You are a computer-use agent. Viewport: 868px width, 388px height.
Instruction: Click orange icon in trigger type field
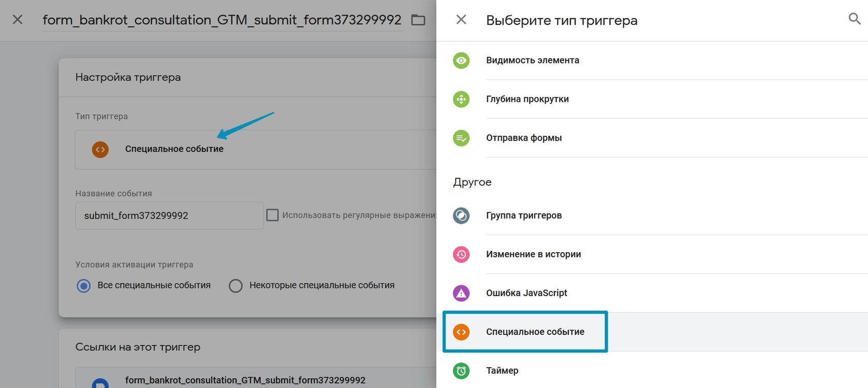[100, 149]
